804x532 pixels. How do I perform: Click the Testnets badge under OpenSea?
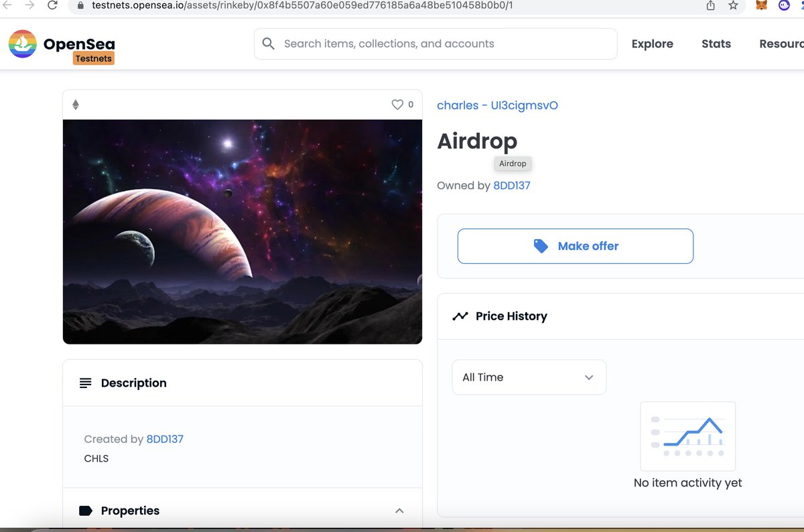click(x=94, y=58)
